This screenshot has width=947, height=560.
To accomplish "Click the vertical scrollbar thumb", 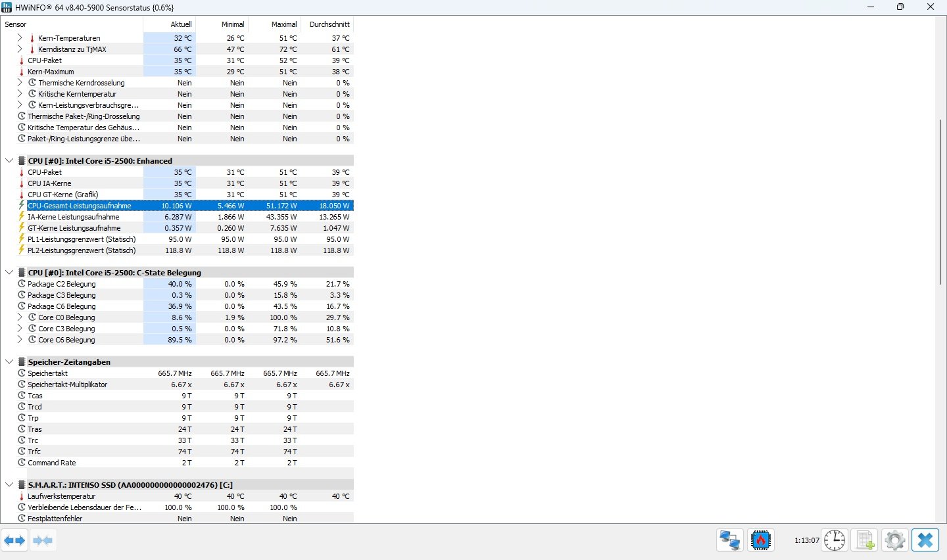I will [941, 202].
